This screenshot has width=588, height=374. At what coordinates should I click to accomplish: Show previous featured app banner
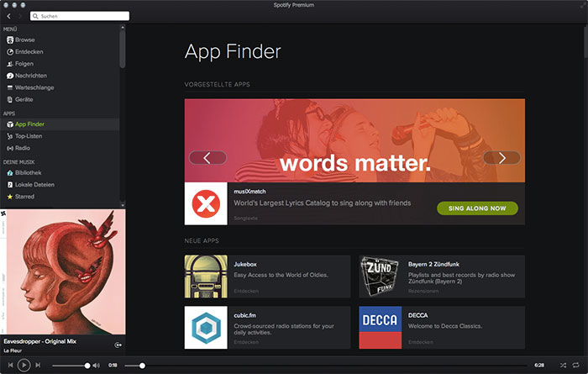[x=207, y=158]
